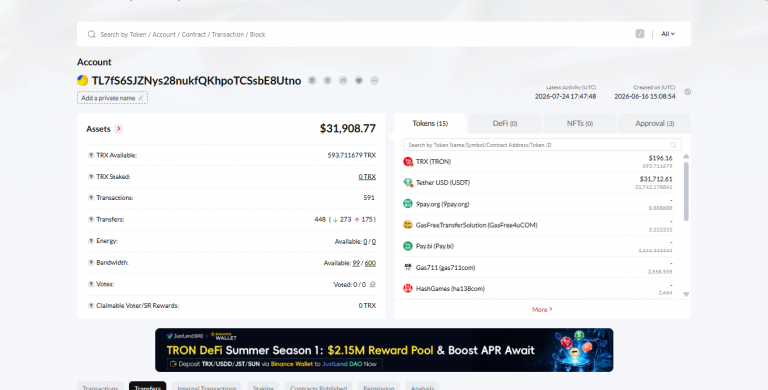Open Internal Transactions tab
Image resolution: width=768 pixels, height=390 pixels.
tap(207, 386)
